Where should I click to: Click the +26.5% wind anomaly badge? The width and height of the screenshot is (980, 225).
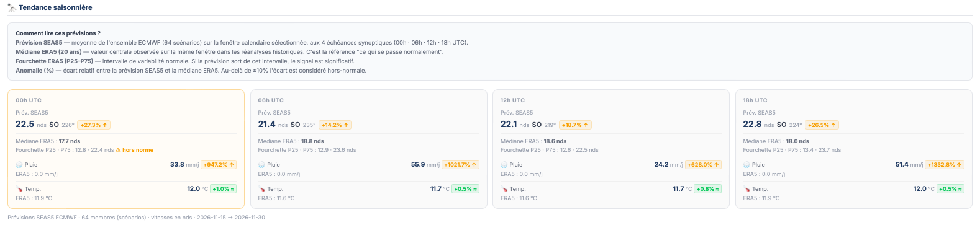coord(822,125)
